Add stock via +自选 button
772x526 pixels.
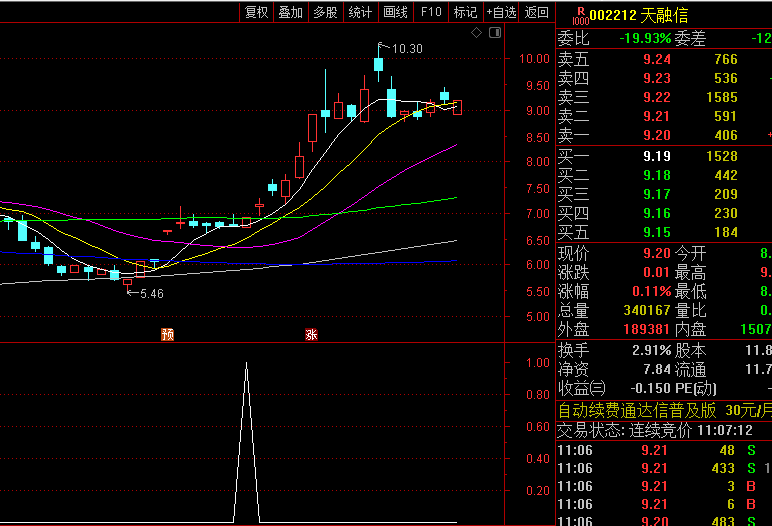click(x=501, y=12)
